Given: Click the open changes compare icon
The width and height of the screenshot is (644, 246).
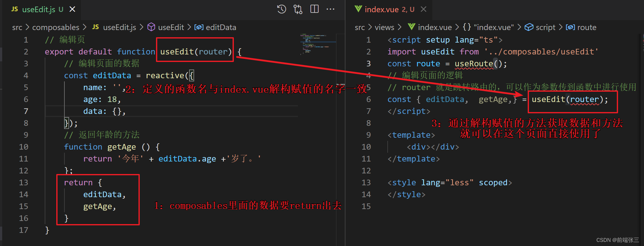Looking at the screenshot, I should point(298,9).
